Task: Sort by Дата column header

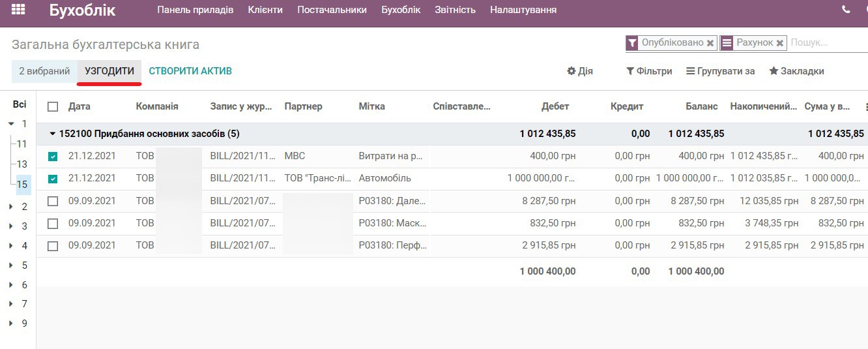Action: click(80, 106)
